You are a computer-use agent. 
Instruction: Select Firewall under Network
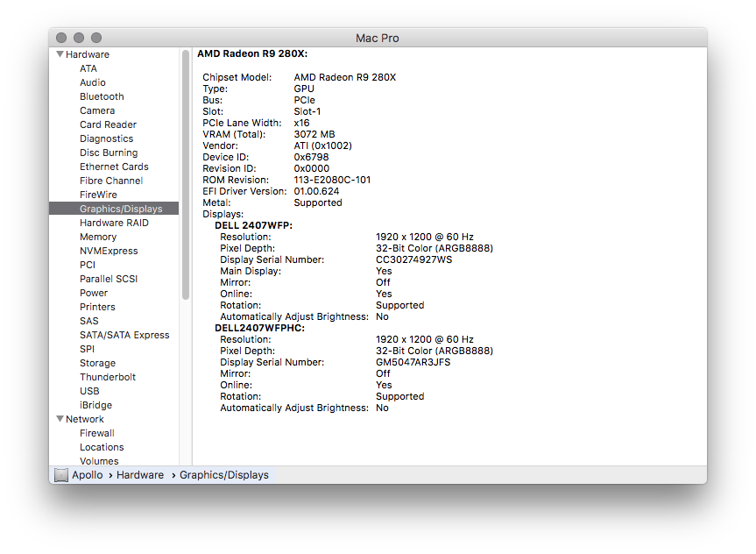click(x=97, y=433)
